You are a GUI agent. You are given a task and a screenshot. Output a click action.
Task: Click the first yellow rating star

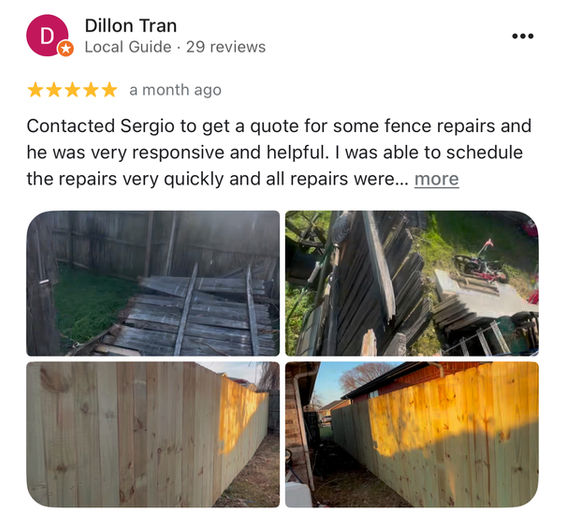[35, 90]
